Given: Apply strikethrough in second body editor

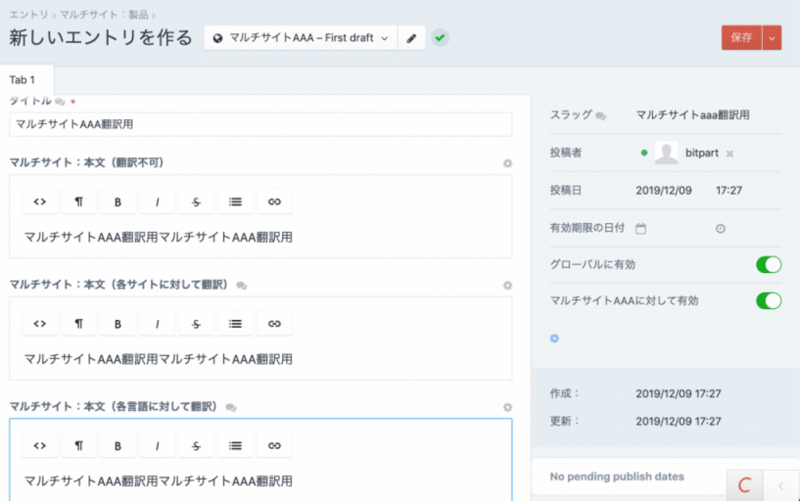Looking at the screenshot, I should (x=196, y=324).
